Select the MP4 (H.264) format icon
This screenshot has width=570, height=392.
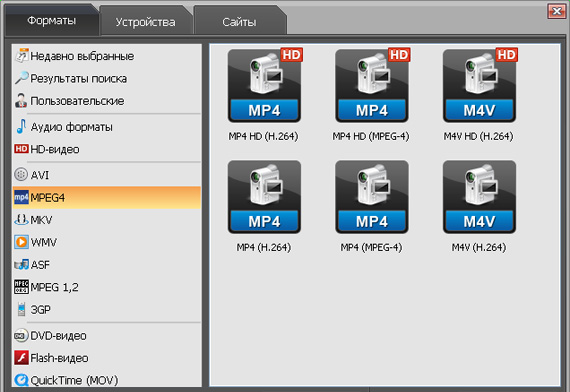click(x=264, y=197)
